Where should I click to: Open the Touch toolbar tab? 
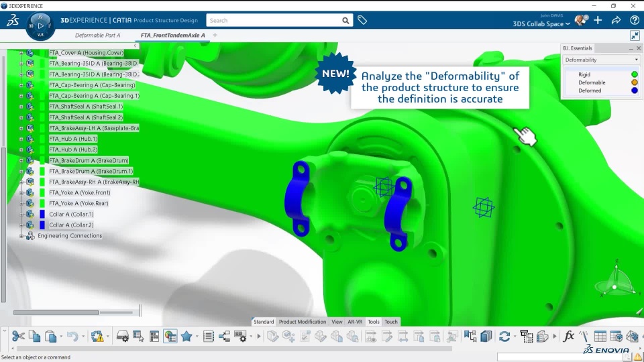(391, 322)
